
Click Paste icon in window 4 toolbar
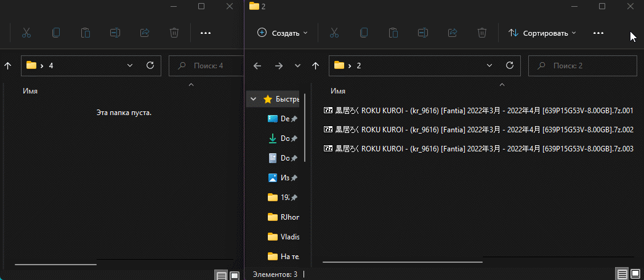click(86, 33)
